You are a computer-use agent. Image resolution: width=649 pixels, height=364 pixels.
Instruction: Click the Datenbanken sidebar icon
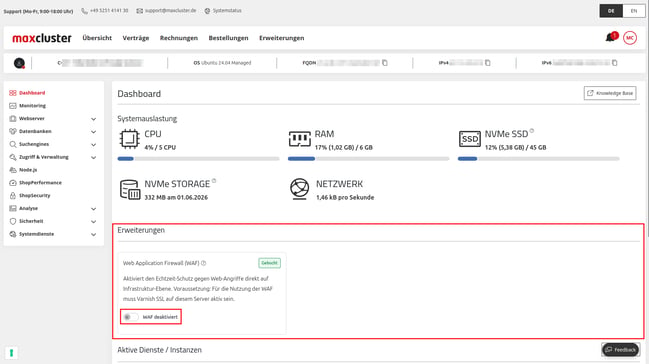13,131
